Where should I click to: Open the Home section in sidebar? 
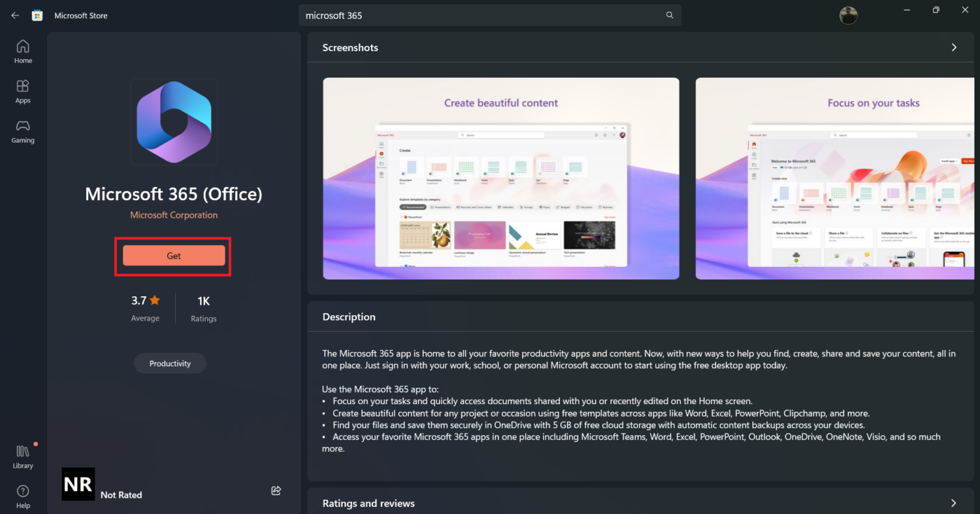pyautogui.click(x=23, y=52)
